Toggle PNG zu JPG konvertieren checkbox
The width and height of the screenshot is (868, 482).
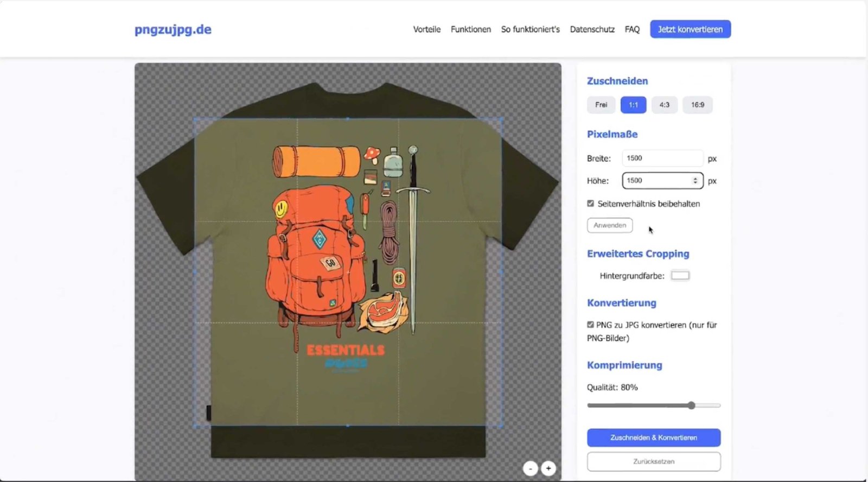pyautogui.click(x=590, y=325)
